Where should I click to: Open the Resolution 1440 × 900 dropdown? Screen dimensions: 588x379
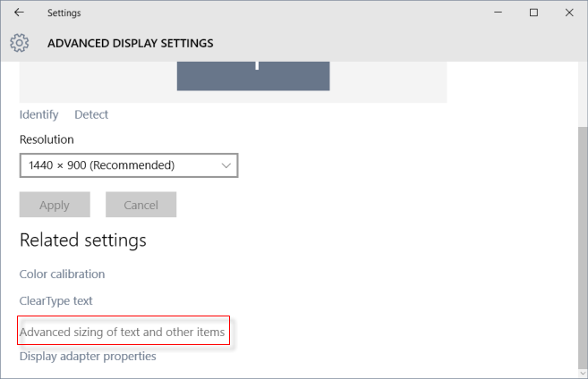click(x=128, y=165)
